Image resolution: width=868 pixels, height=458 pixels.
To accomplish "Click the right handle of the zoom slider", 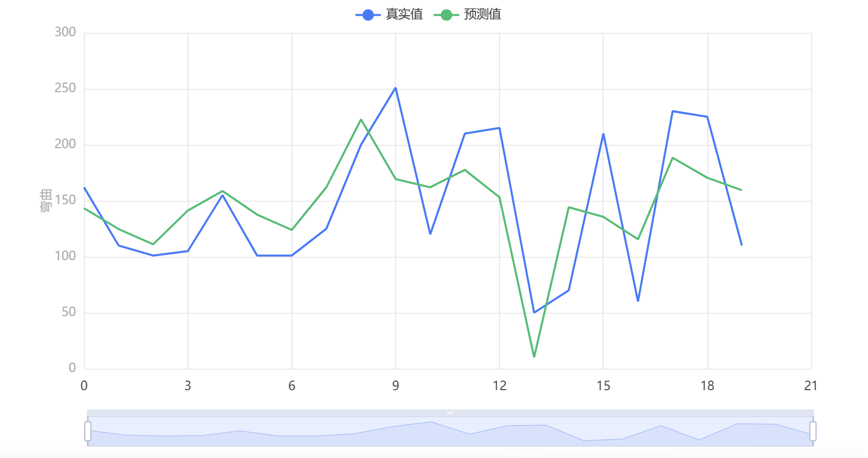I will click(x=813, y=431).
